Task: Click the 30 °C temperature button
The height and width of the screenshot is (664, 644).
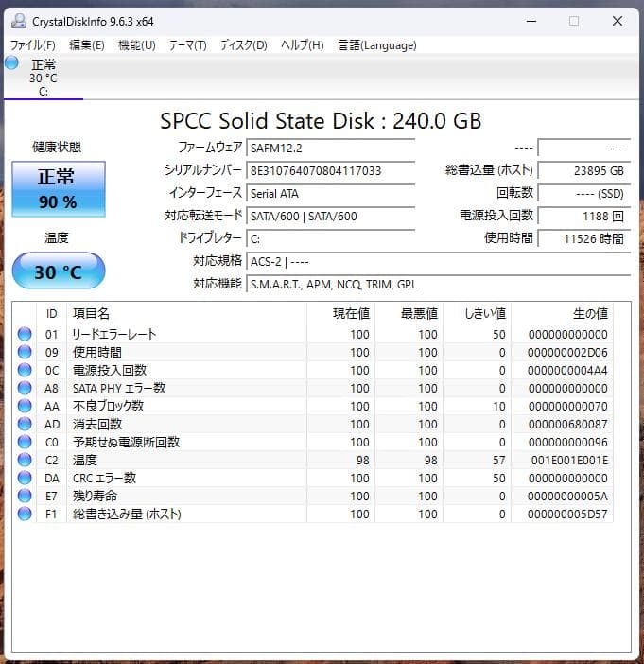Action: [x=59, y=271]
